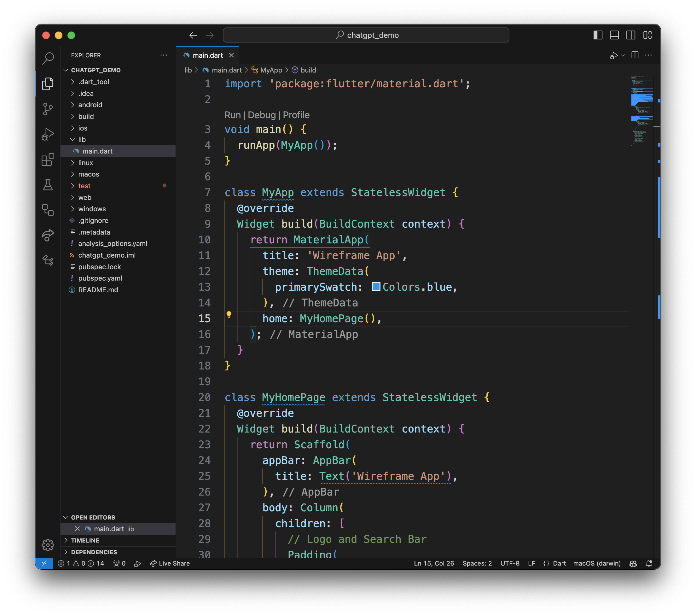The height and width of the screenshot is (616, 696).
Task: Click the editor minimap
Action: 642,111
